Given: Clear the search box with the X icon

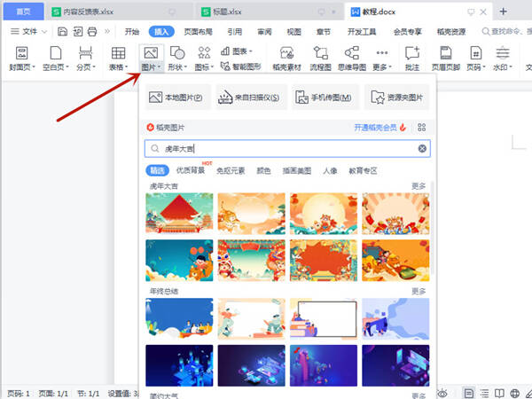Looking at the screenshot, I should (422, 149).
